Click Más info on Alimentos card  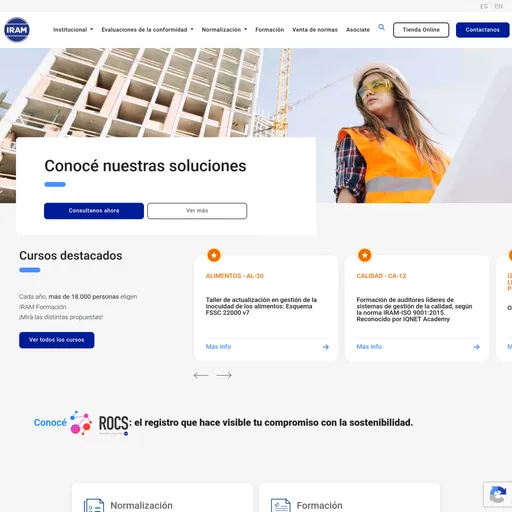tap(218, 347)
